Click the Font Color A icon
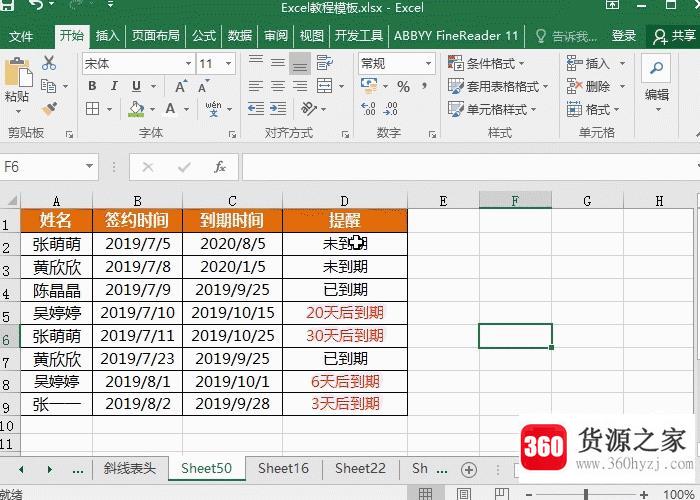This screenshot has width=700, height=500. [x=170, y=109]
